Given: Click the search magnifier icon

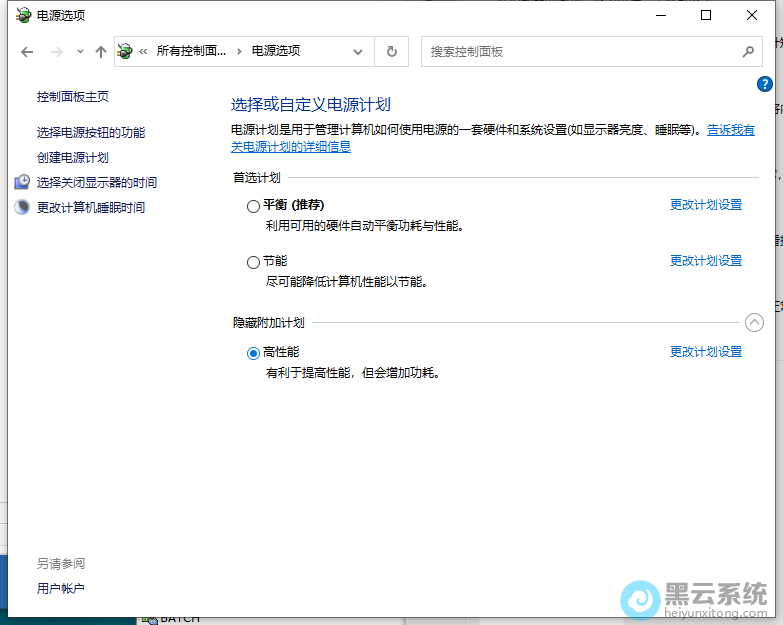Looking at the screenshot, I should (x=748, y=51).
